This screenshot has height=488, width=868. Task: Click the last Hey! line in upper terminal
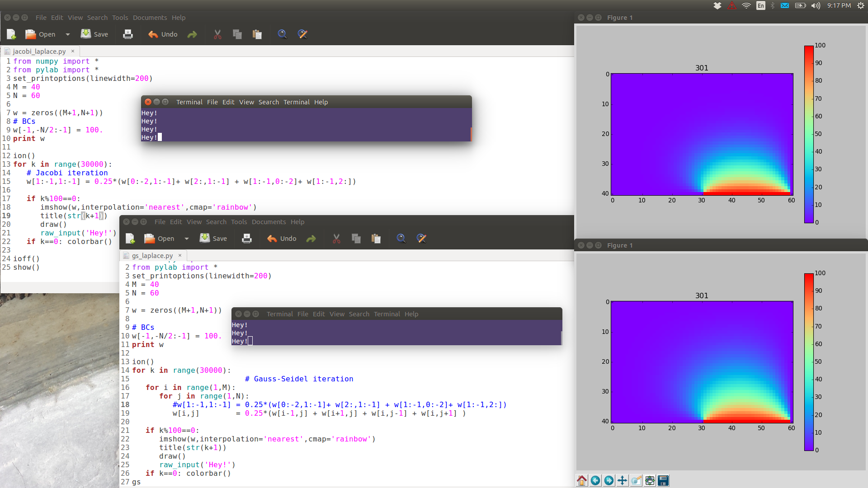click(149, 137)
